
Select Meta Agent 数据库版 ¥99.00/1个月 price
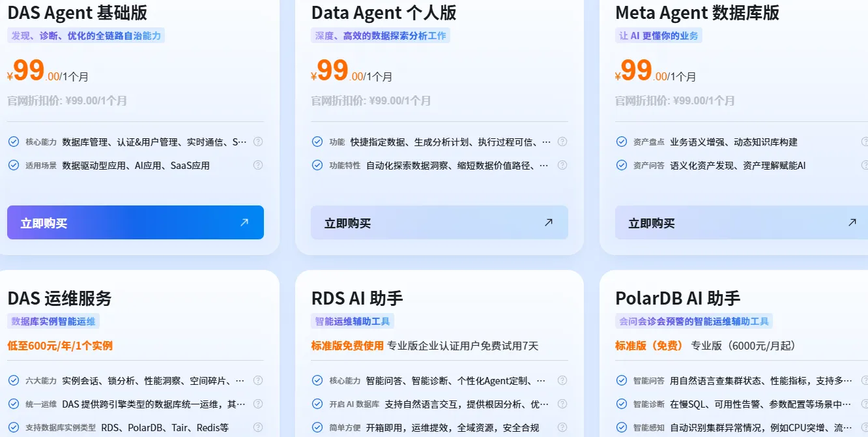(x=656, y=71)
